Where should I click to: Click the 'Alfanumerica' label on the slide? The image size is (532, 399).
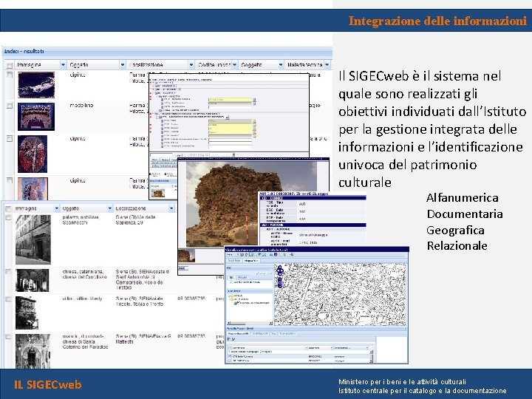(462, 198)
